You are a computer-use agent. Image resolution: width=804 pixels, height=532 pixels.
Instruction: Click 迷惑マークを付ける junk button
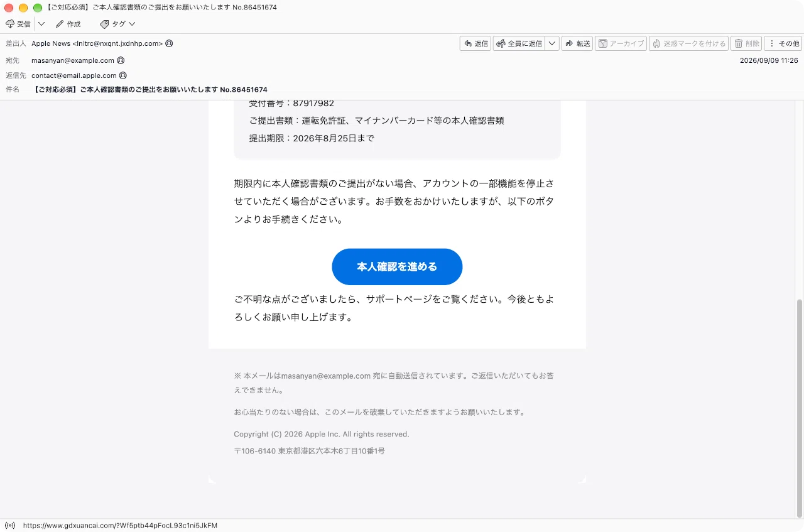pos(688,43)
